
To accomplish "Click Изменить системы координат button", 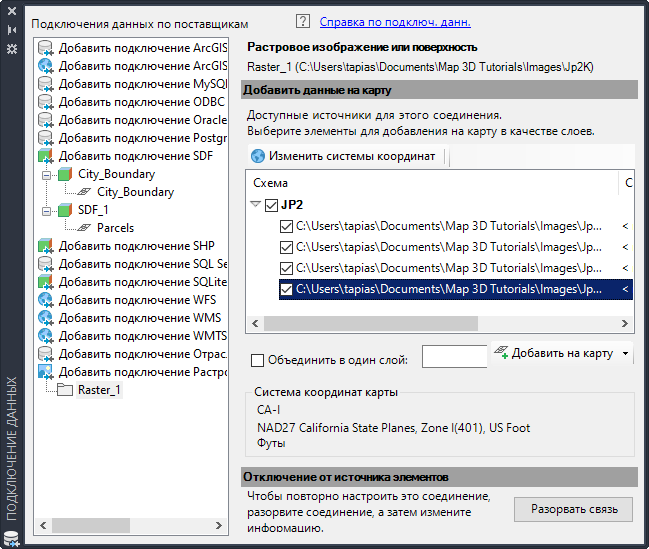I will (343, 156).
